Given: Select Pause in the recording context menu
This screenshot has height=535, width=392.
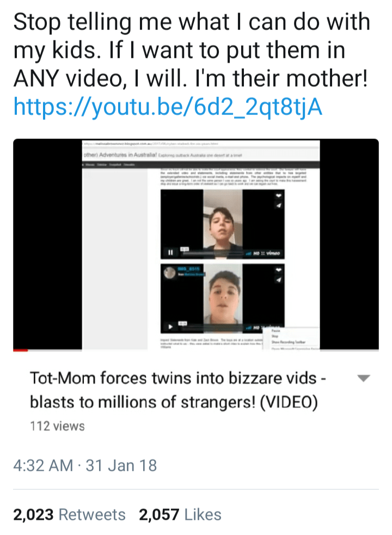Looking at the screenshot, I should (276, 331).
